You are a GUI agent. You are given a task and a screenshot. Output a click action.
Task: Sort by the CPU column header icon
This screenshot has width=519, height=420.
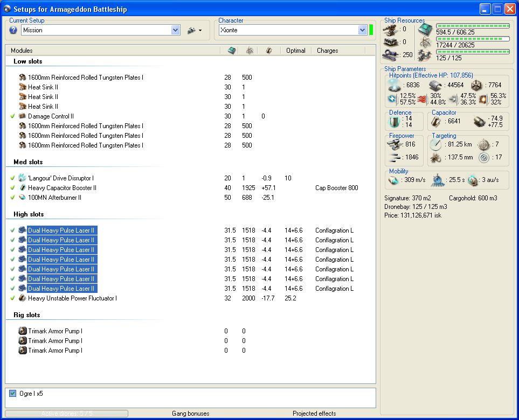(232, 51)
